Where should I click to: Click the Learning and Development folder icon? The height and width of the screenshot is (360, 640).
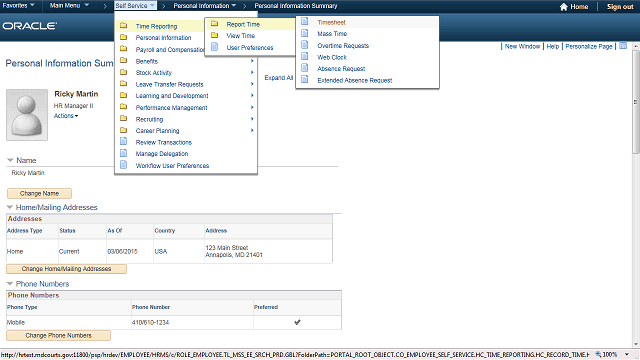click(123, 95)
